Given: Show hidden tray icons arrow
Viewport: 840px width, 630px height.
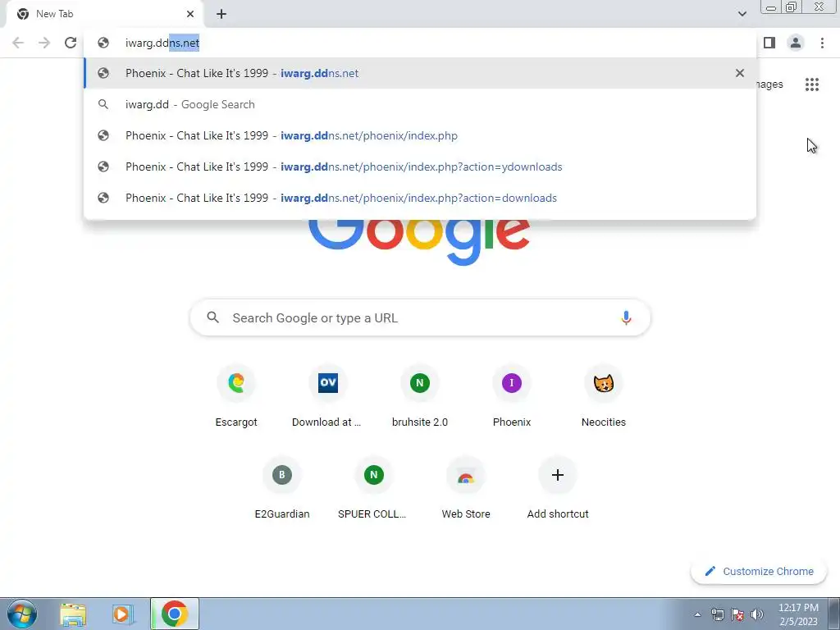Looking at the screenshot, I should [697, 614].
